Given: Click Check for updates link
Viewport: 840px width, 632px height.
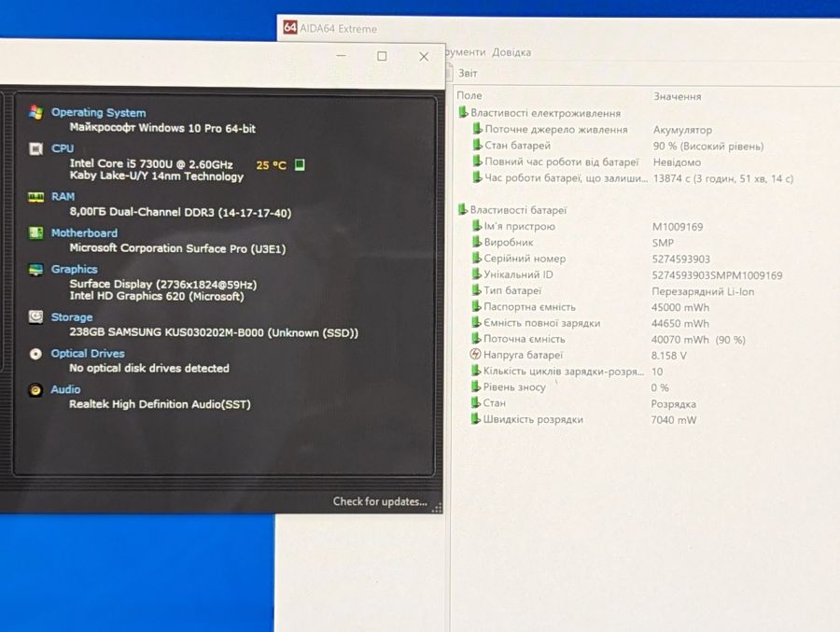Looking at the screenshot, I should [380, 501].
